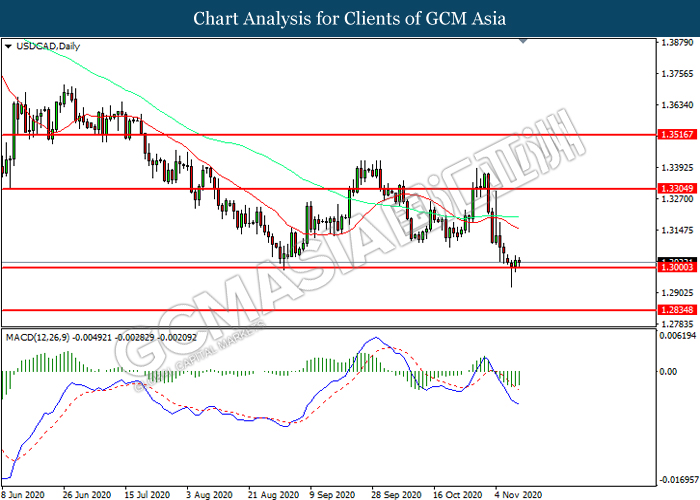Image resolution: width=700 pixels, height=500 pixels.
Task: Click the 21 Aug 2020 date label
Action: [x=271, y=494]
